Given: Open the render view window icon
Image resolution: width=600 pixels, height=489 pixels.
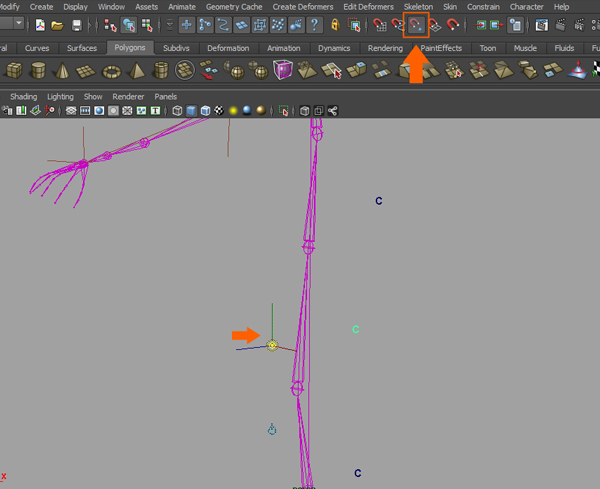Looking at the screenshot, I should pyautogui.click(x=542, y=25).
